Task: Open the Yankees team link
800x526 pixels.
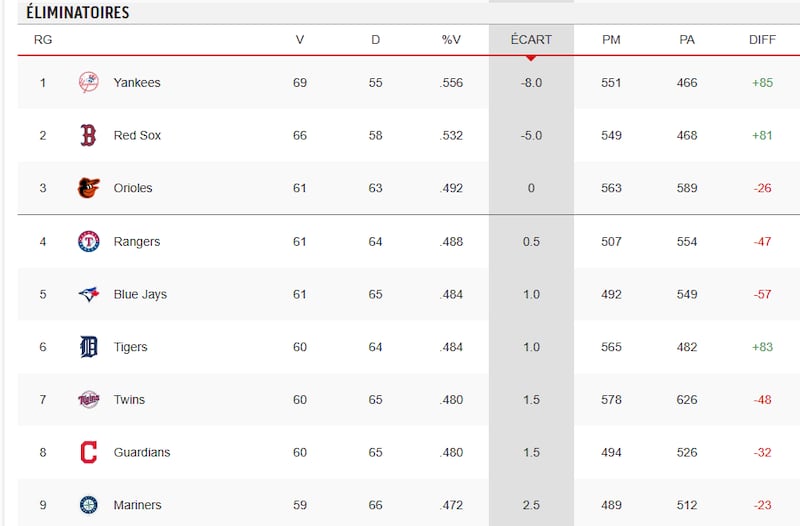Action: (x=137, y=83)
